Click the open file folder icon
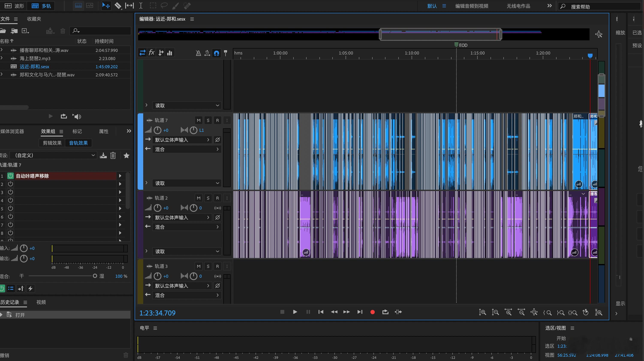Image resolution: width=644 pixels, height=361 pixels. [3, 31]
